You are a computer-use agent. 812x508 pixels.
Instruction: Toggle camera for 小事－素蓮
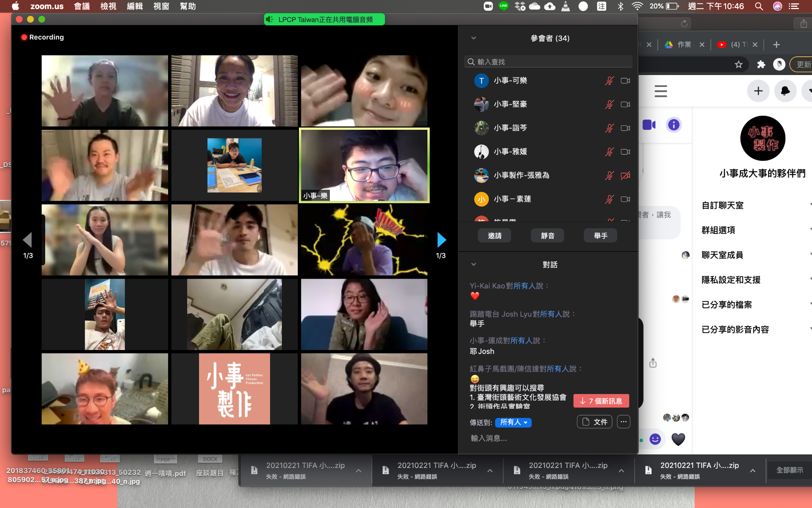[625, 199]
